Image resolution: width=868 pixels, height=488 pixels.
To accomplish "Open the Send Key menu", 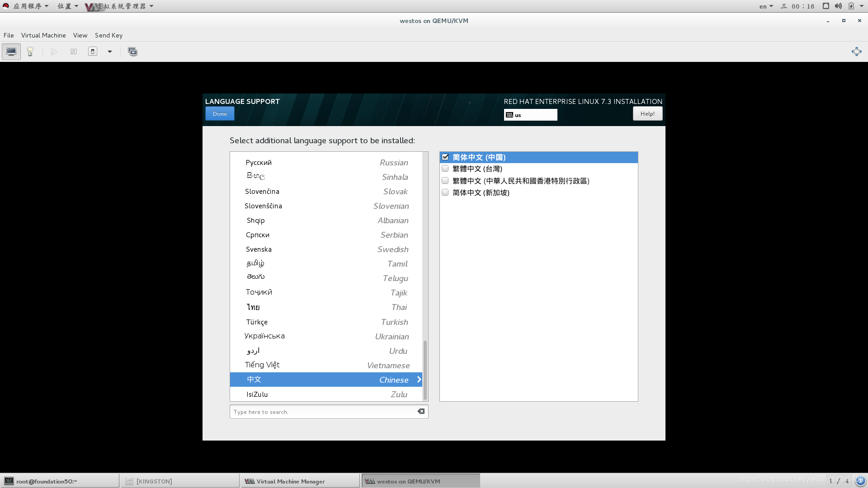I will [x=108, y=35].
